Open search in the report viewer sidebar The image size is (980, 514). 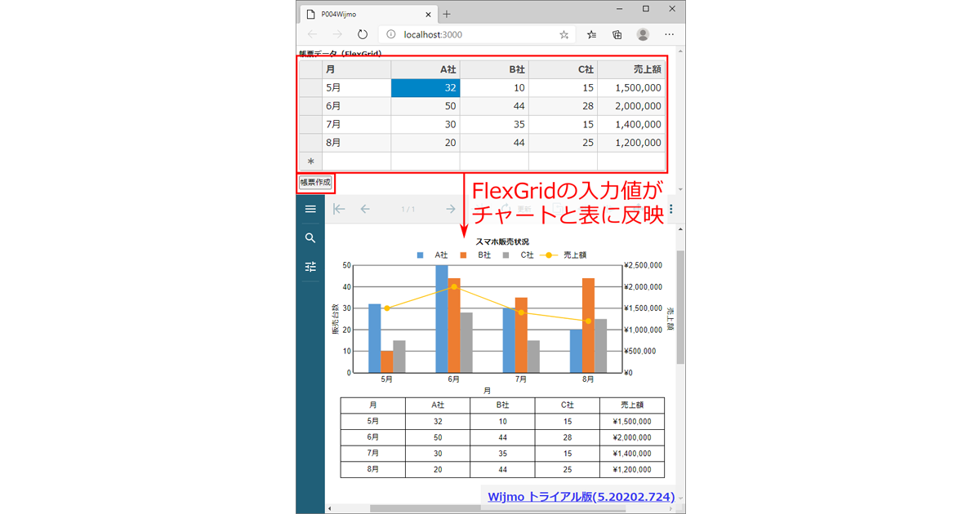click(310, 237)
